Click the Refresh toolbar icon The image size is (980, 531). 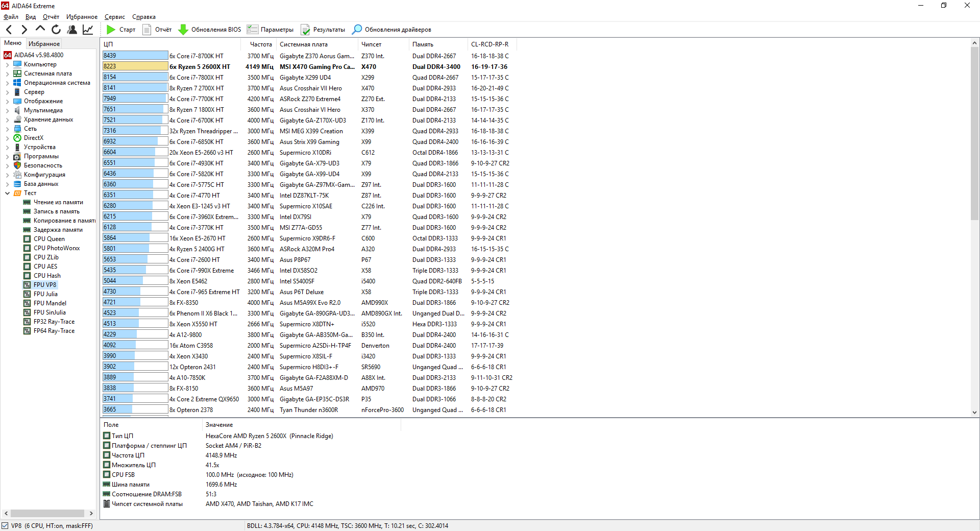click(56, 30)
